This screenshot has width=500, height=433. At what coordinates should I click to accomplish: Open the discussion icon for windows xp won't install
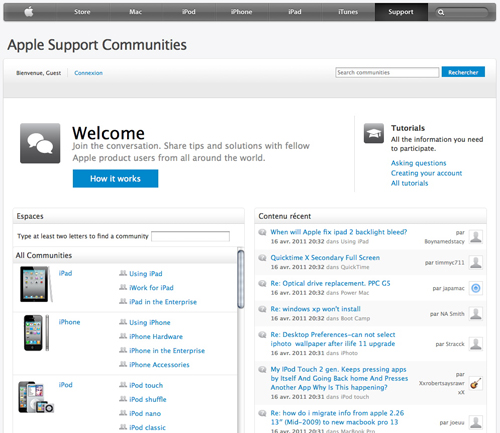(x=262, y=309)
